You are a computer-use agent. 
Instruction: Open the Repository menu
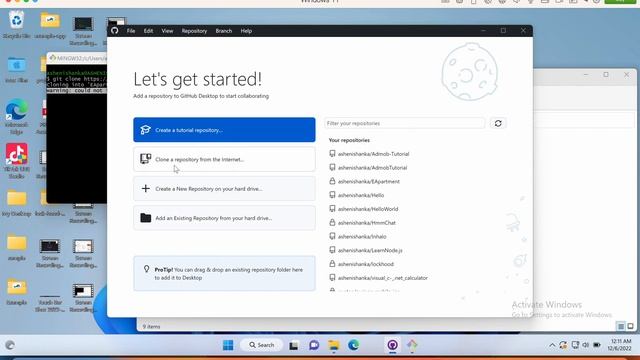click(x=194, y=31)
